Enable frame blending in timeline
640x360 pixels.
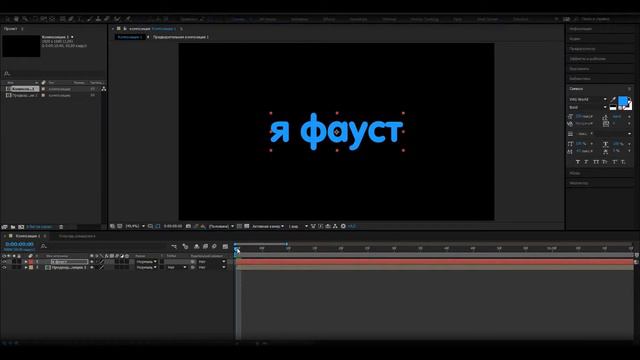coord(205,247)
